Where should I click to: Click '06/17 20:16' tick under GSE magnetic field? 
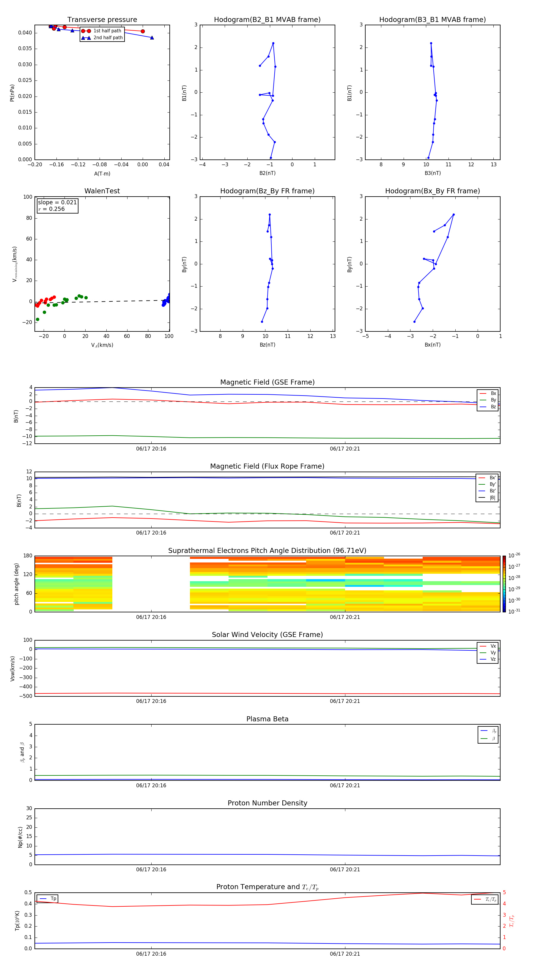tap(151, 449)
